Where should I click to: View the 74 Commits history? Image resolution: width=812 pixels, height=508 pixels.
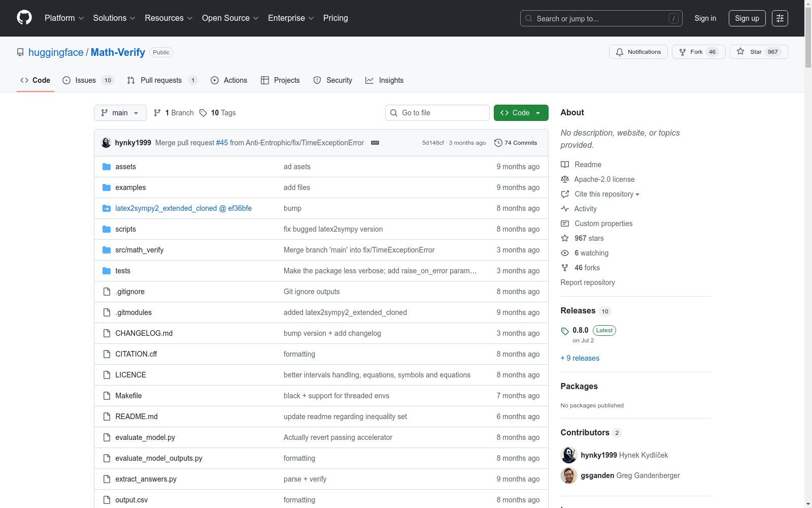coord(516,143)
